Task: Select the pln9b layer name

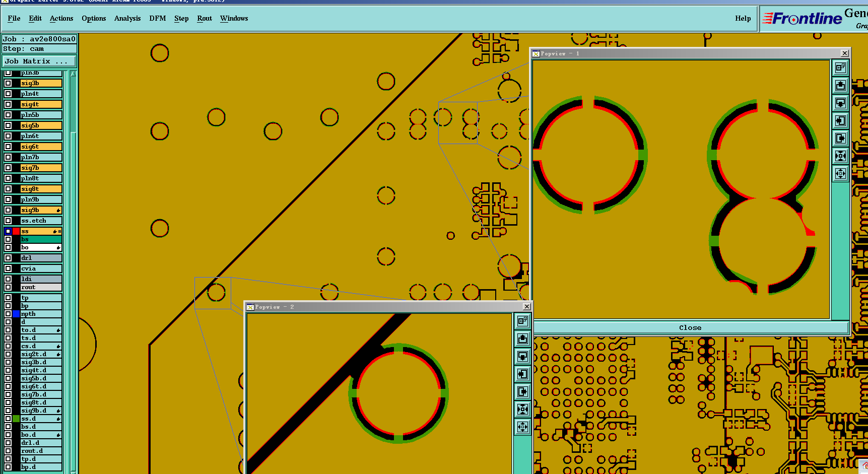Action: pyautogui.click(x=41, y=199)
